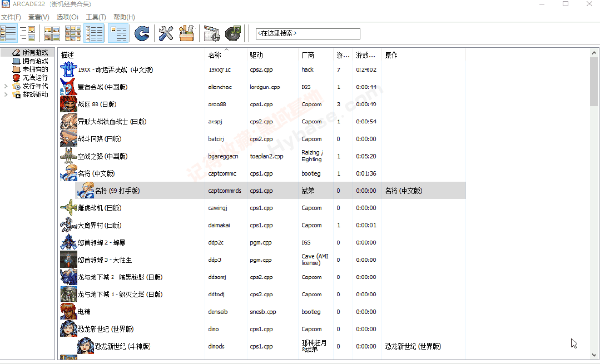The image size is (600, 364).
Task: Select the 名将 (中文版) game row
Action: point(262,173)
